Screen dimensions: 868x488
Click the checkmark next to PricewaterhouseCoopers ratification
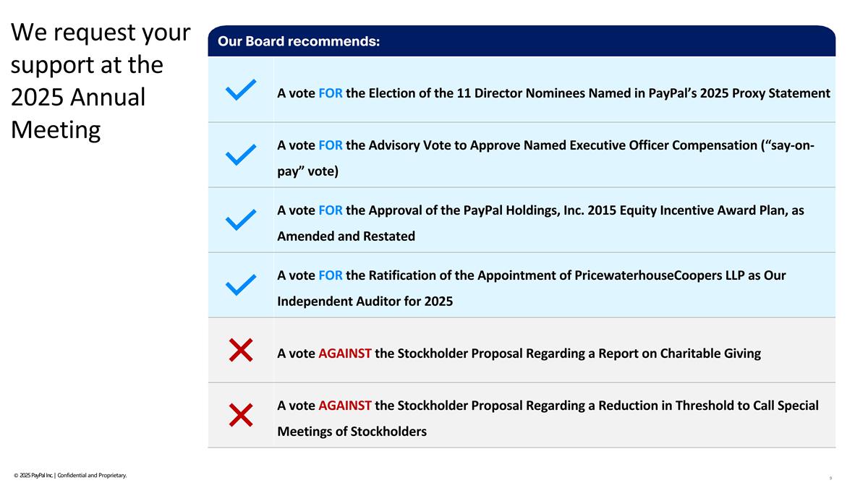pyautogui.click(x=240, y=285)
